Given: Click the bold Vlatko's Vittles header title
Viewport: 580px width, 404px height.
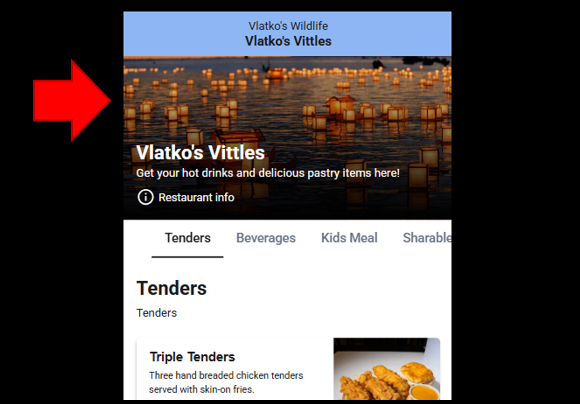Looking at the screenshot, I should pyautogui.click(x=288, y=41).
